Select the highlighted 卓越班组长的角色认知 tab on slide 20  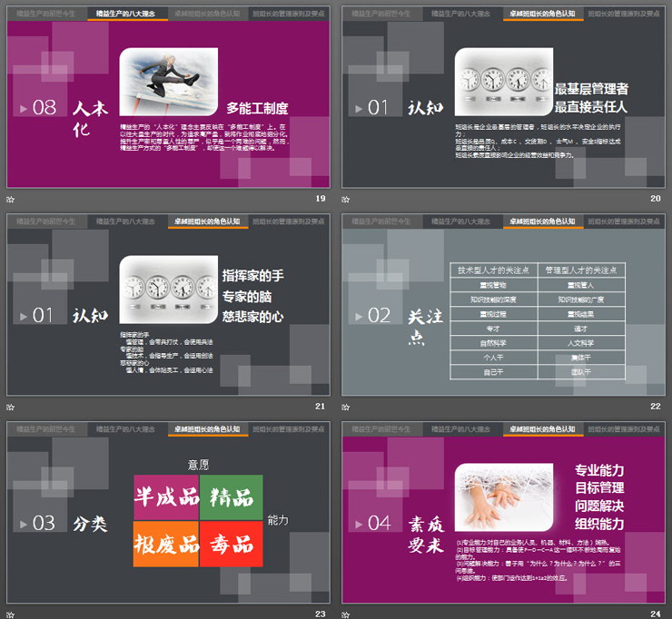pos(542,15)
